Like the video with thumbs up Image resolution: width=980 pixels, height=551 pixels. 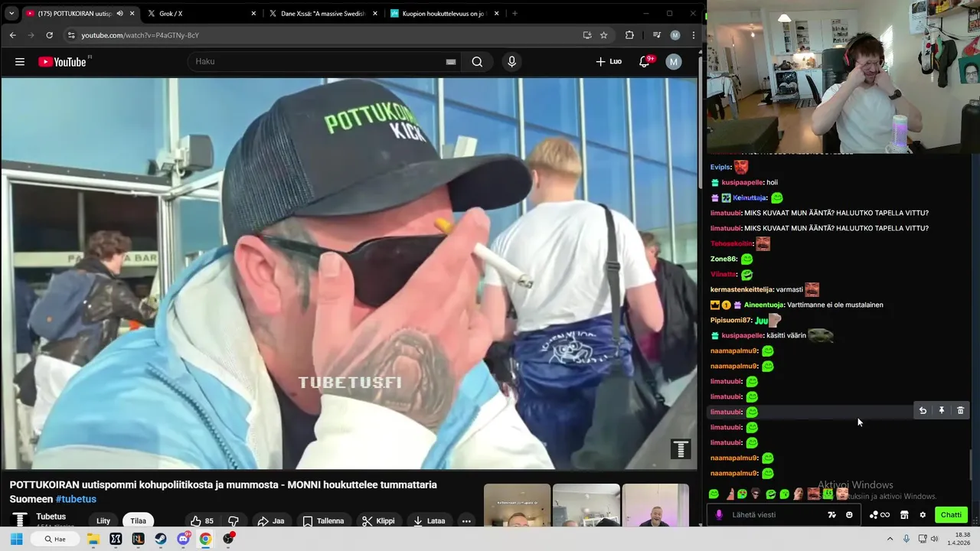(x=201, y=521)
